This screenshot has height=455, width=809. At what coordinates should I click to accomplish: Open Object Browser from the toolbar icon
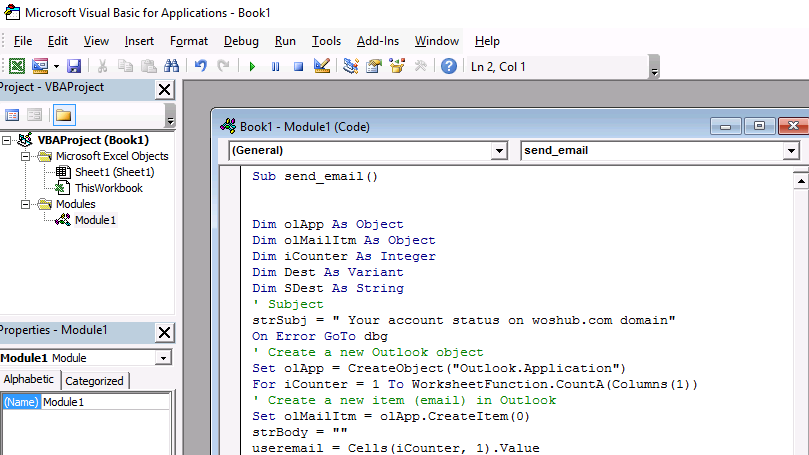[397, 66]
